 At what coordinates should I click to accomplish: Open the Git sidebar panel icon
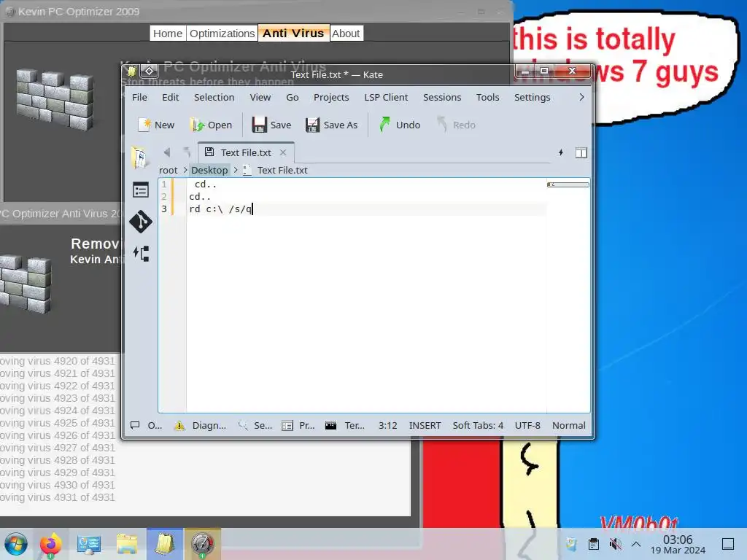141,222
